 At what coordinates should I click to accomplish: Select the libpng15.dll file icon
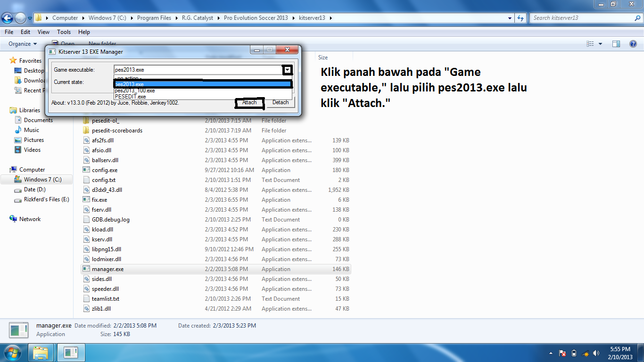click(86, 249)
